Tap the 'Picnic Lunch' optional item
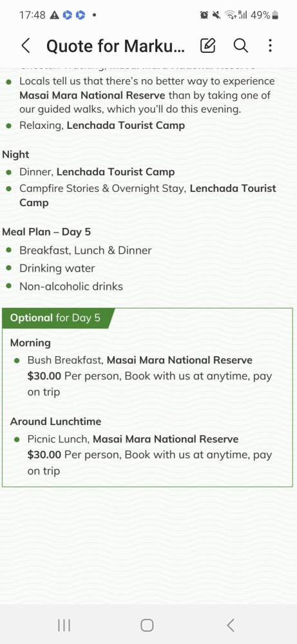 click(149, 455)
